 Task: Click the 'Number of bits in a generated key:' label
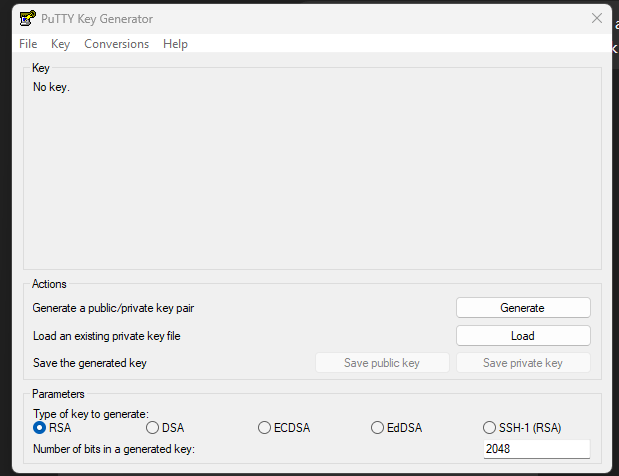(x=114, y=449)
